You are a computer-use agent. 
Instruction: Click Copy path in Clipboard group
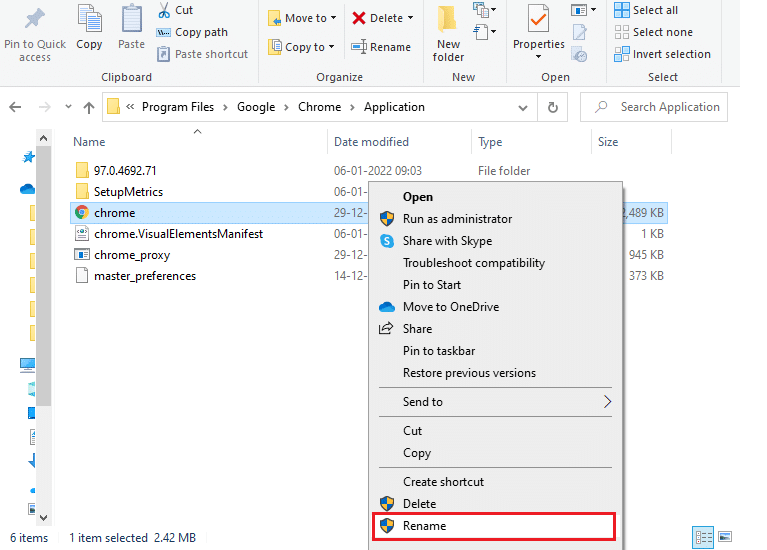[x=201, y=32]
